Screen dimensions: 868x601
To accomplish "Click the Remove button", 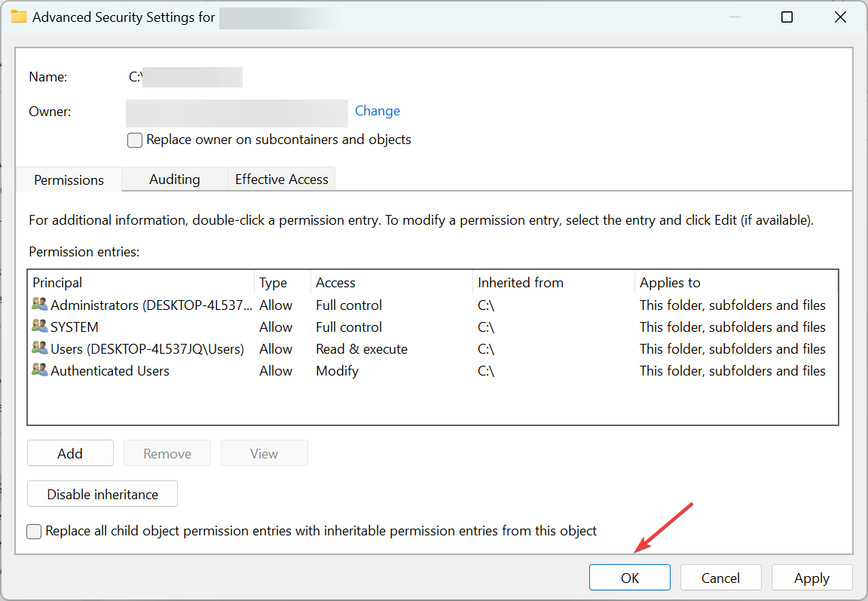I will [167, 453].
